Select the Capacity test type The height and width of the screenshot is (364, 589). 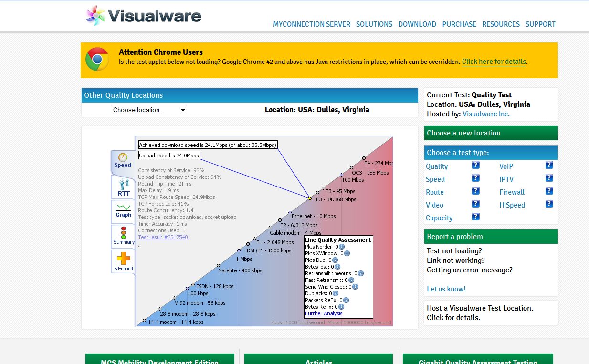click(439, 218)
